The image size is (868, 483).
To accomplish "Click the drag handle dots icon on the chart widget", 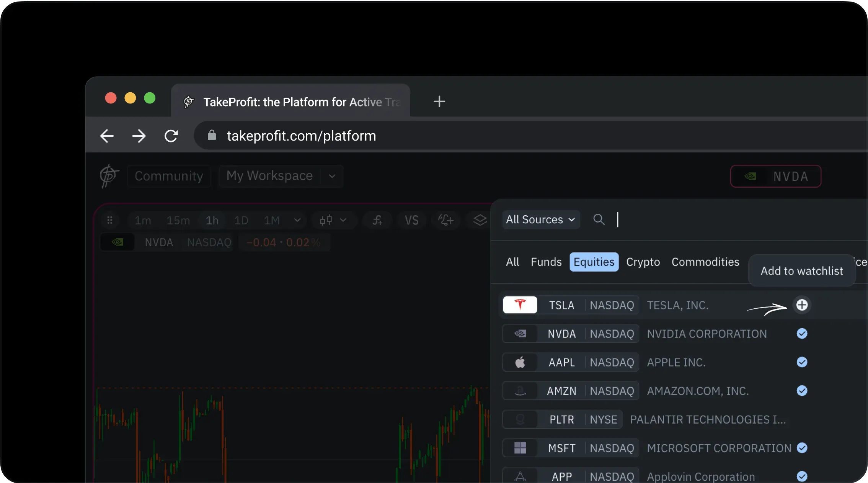I will [x=110, y=220].
